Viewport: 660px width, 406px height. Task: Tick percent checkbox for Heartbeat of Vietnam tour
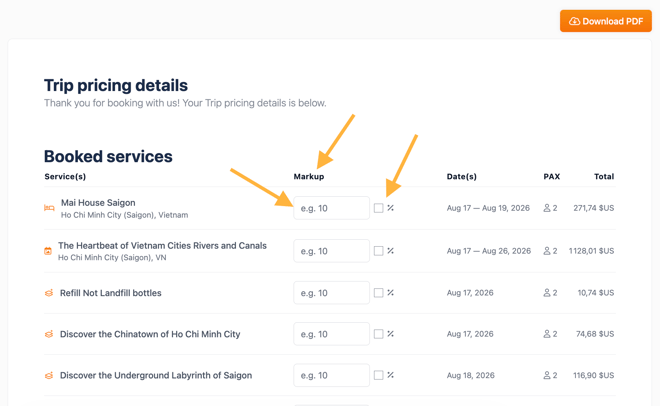[378, 251]
